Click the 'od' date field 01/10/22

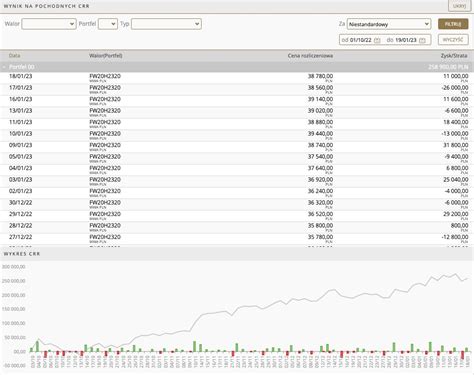(x=361, y=40)
